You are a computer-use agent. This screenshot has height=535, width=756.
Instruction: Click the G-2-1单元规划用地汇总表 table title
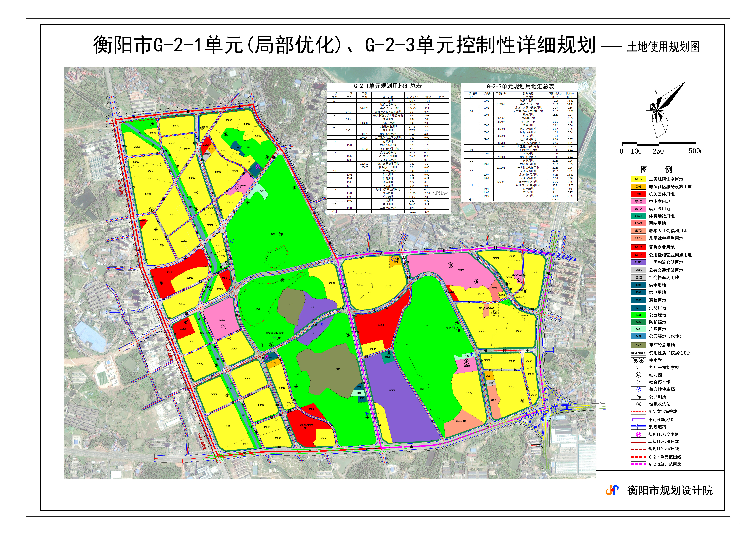[388, 86]
